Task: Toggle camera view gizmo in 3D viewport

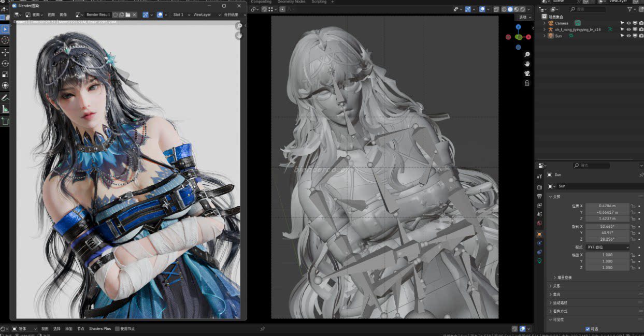Action: 527,74
